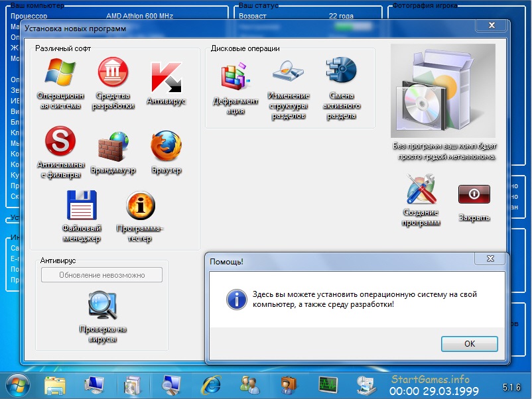
Task: Click OK in the Помощь dialog
Action: 469,343
